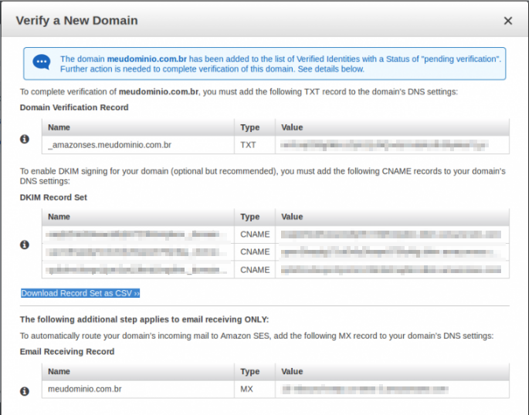Download Record Set as CSV
532x415 pixels.
click(80, 293)
